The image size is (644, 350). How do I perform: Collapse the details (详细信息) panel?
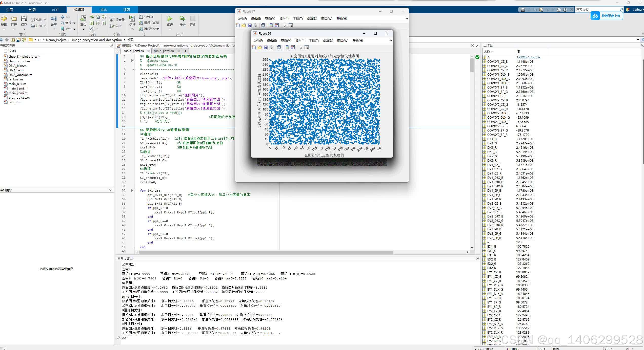coord(110,190)
